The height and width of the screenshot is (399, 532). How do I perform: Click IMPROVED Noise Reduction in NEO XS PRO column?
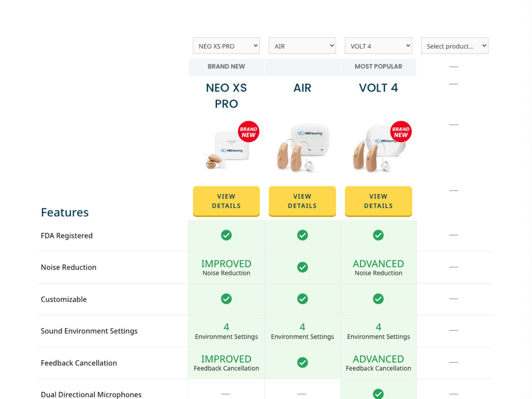tap(226, 268)
